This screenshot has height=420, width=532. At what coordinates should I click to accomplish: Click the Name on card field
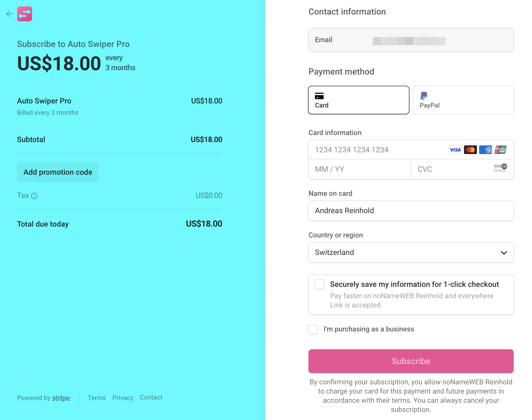click(x=411, y=211)
